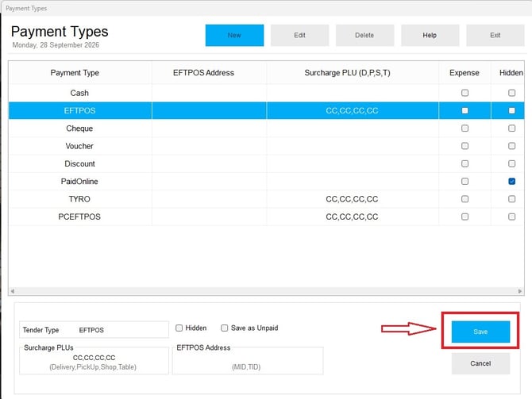Click TYRO surcharge PLU cell CC,CC,CC,CC
Screen dimensions: 532x399
coord(353,199)
